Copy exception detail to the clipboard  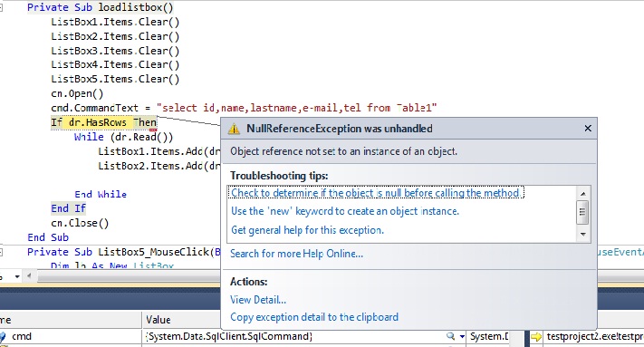click(314, 317)
